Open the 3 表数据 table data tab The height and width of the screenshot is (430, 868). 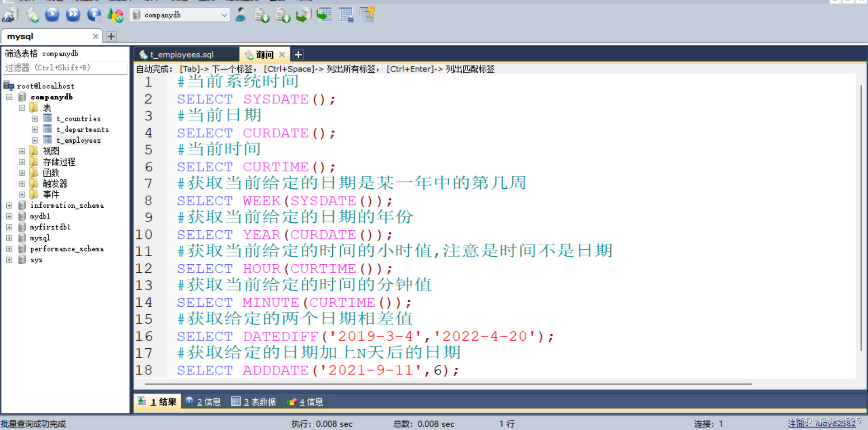point(254,402)
